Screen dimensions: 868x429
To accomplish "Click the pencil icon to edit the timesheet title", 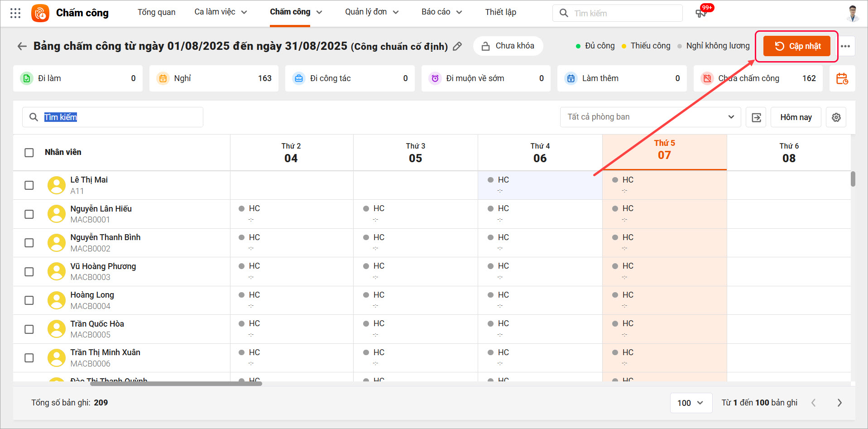I will click(x=457, y=46).
